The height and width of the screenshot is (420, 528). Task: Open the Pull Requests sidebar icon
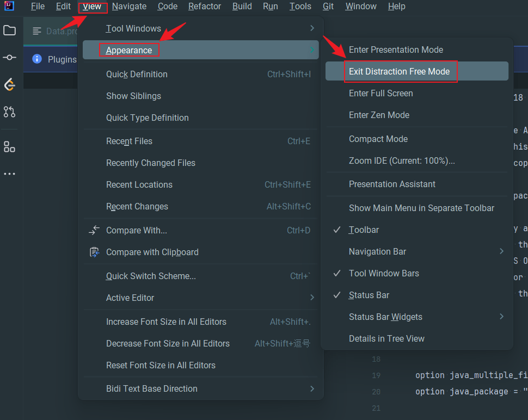click(x=9, y=112)
